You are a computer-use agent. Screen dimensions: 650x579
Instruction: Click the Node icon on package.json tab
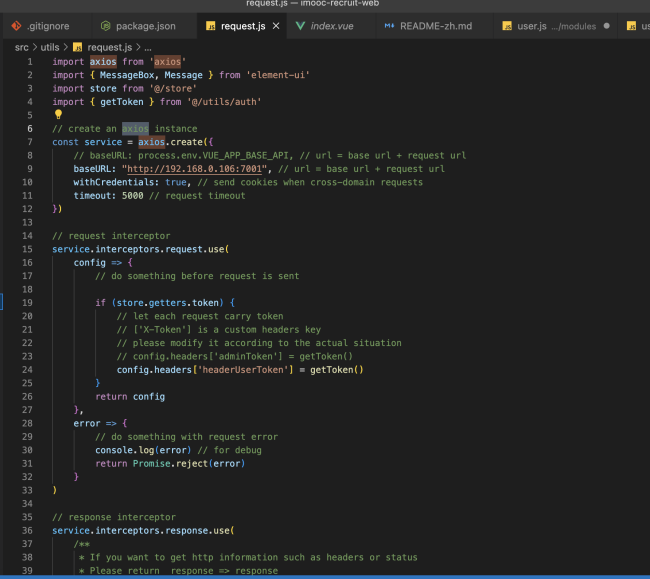point(105,25)
